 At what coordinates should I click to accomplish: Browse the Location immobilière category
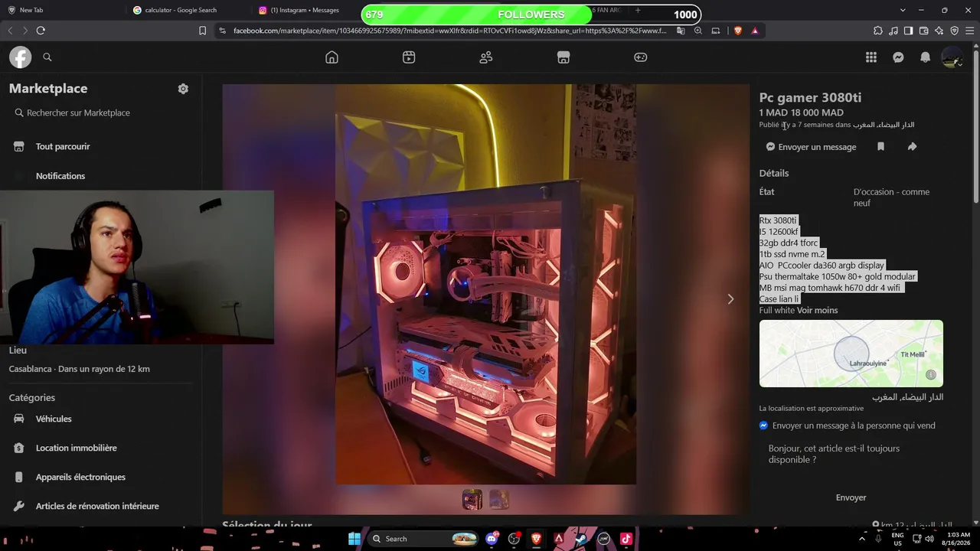pos(100,448)
